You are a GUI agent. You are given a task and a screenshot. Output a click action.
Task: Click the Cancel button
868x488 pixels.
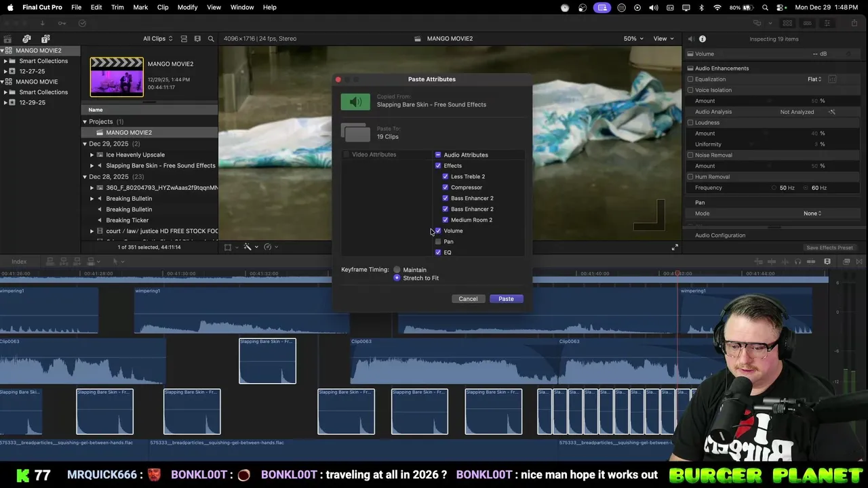coord(468,299)
